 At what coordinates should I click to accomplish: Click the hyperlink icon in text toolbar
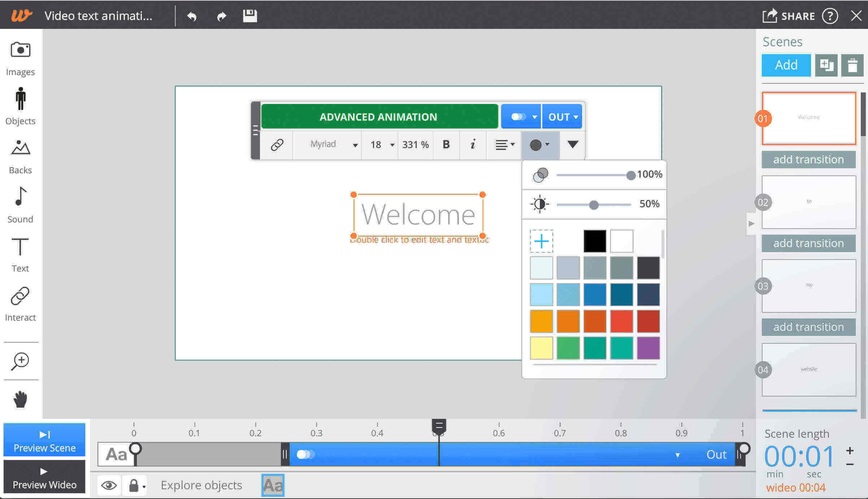277,145
